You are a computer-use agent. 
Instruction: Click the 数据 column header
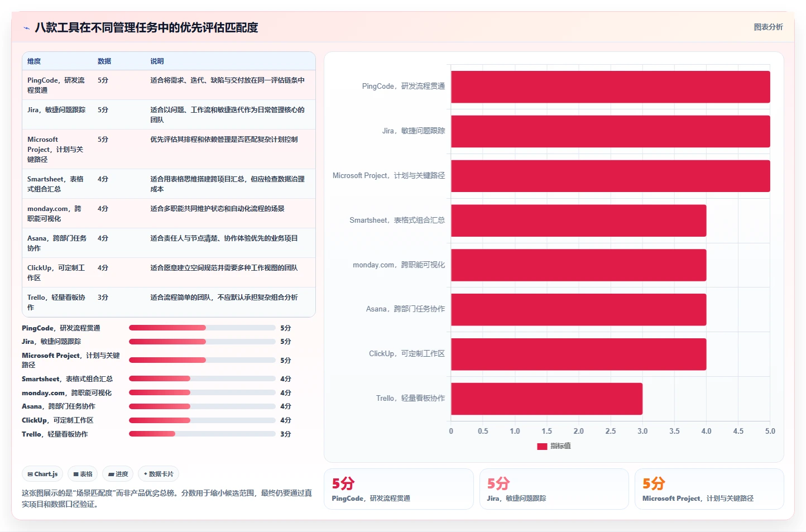[104, 61]
